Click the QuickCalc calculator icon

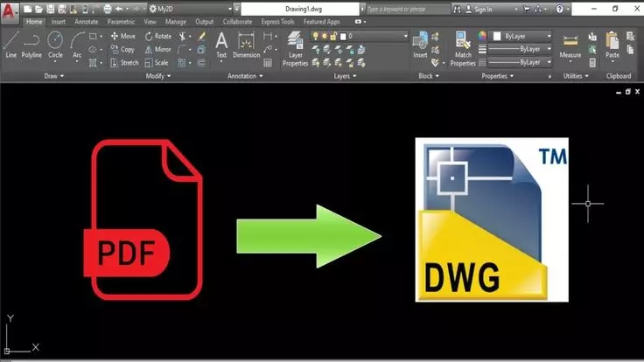coord(592,63)
